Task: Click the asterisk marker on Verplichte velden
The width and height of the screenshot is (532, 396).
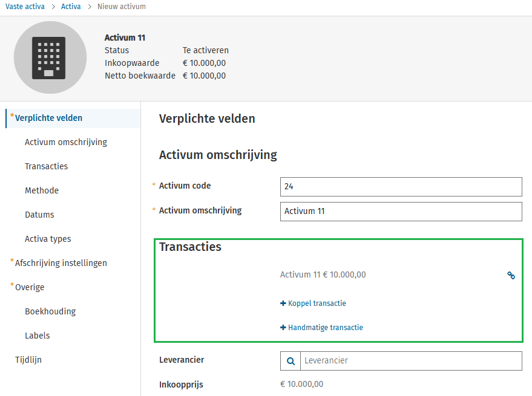Action: (x=12, y=115)
